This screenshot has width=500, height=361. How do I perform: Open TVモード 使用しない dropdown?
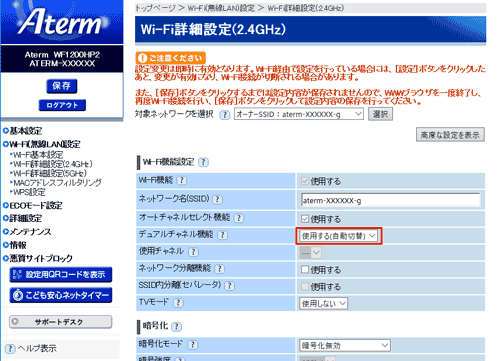(x=323, y=303)
